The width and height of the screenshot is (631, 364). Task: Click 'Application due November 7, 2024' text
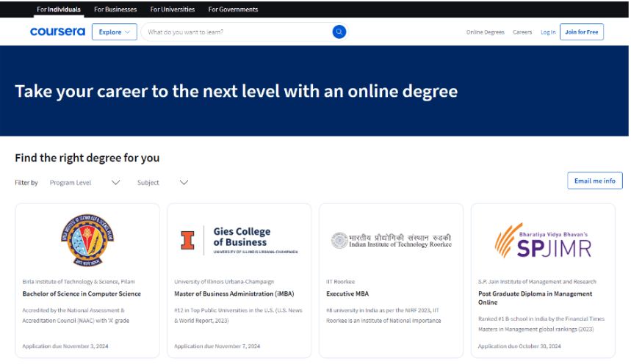point(217,346)
